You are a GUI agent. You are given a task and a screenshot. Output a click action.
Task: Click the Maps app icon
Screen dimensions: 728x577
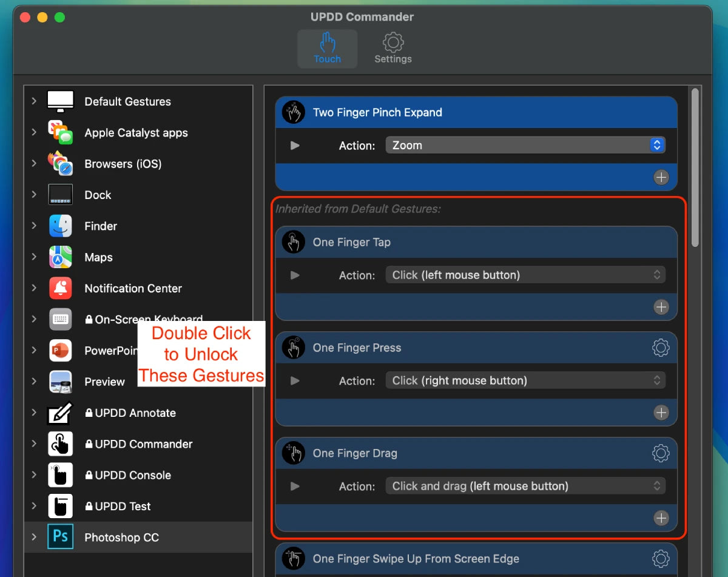[61, 257]
